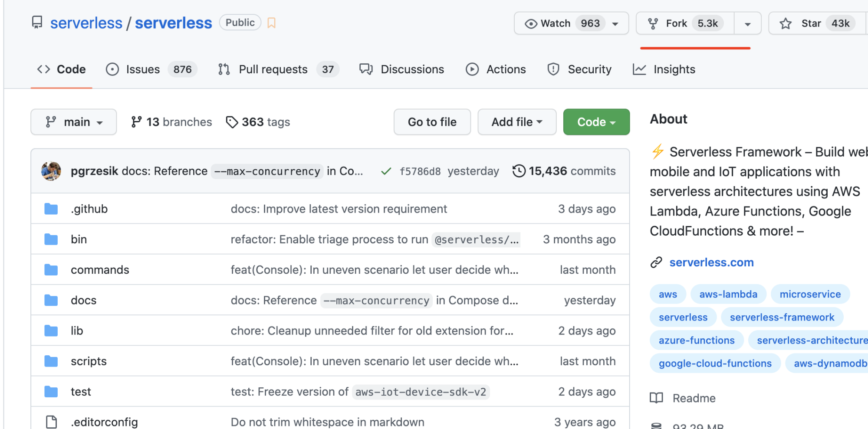The height and width of the screenshot is (429, 868).
Task: Click the serverless topic tag
Action: point(683,317)
